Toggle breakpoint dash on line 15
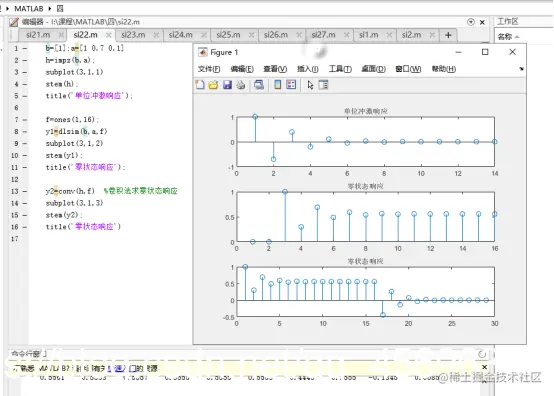This screenshot has width=554, height=396. click(x=25, y=215)
